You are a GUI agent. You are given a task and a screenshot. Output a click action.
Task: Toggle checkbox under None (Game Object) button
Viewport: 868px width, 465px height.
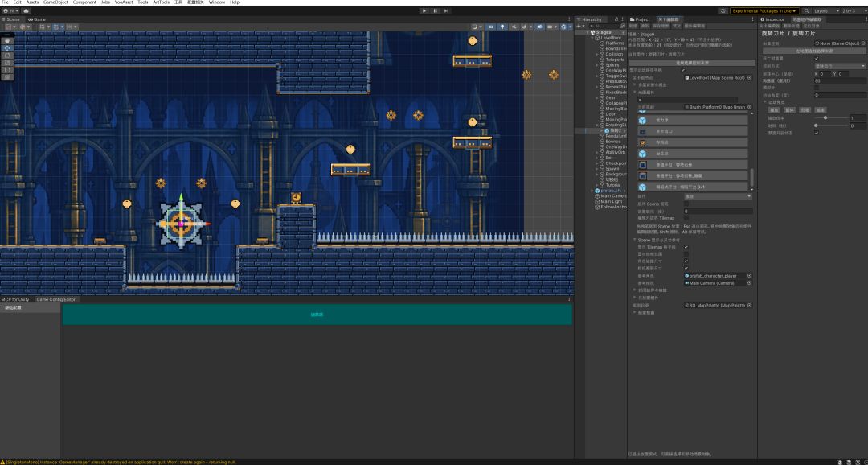(817, 58)
